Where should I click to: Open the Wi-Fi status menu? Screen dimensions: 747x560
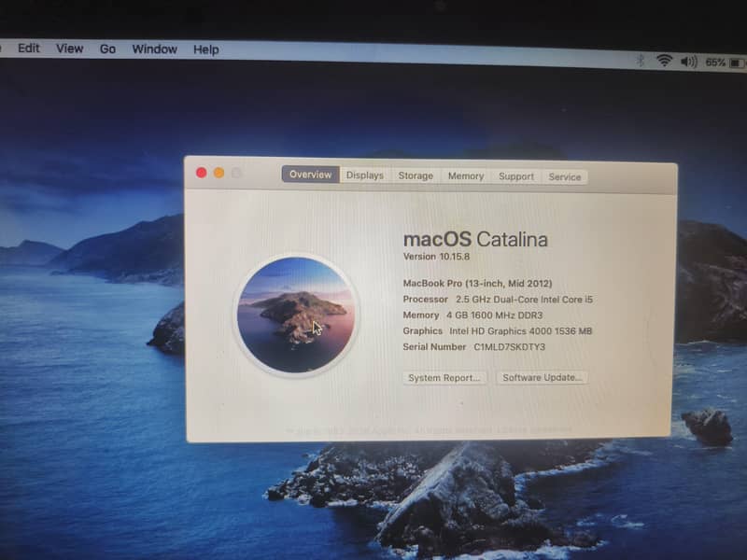[664, 61]
